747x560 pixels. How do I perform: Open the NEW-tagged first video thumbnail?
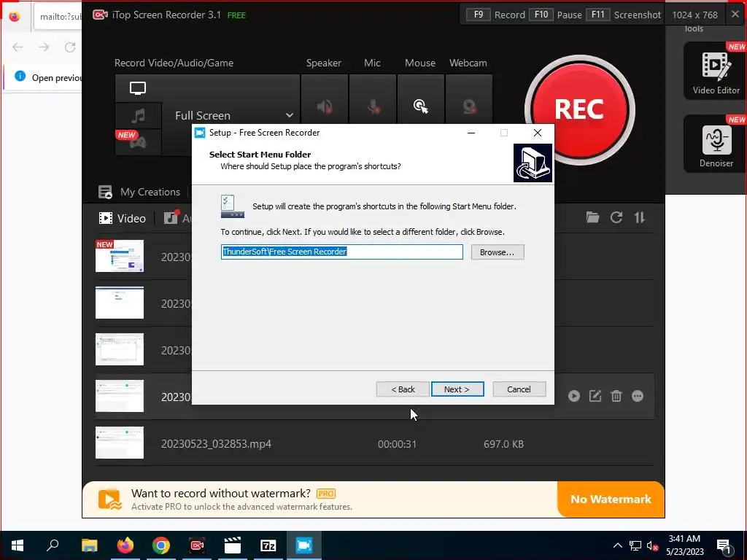pyautogui.click(x=120, y=256)
